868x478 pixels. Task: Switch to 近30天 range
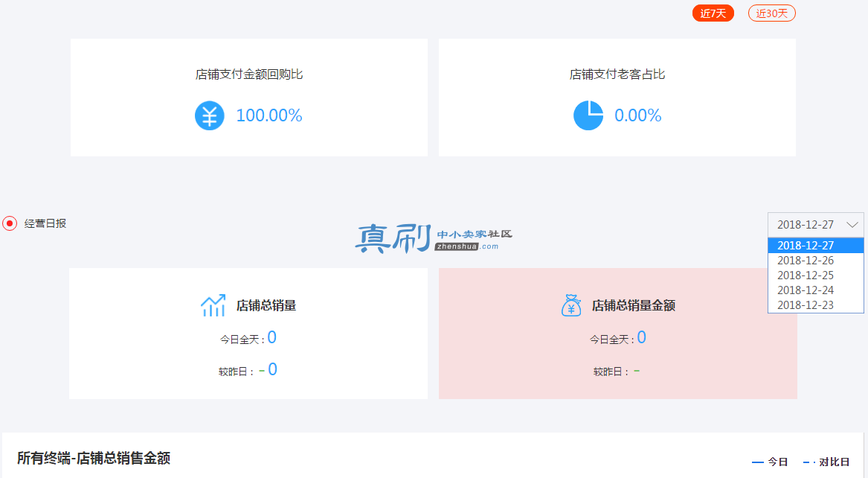coord(771,13)
